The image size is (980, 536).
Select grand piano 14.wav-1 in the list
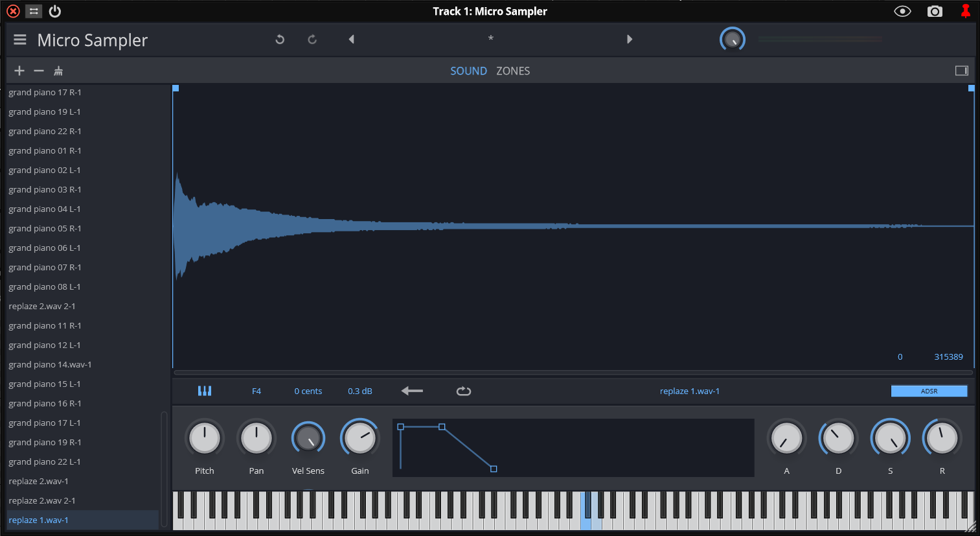coord(50,365)
